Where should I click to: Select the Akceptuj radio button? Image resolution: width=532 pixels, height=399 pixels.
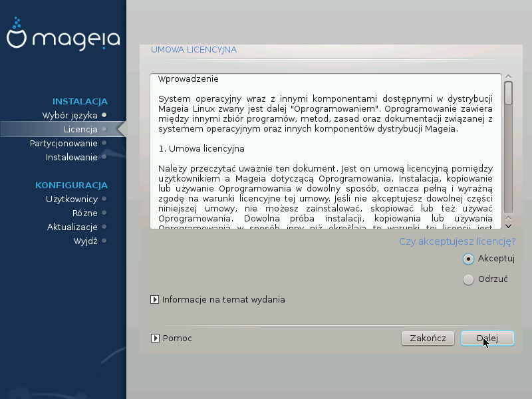click(x=468, y=259)
